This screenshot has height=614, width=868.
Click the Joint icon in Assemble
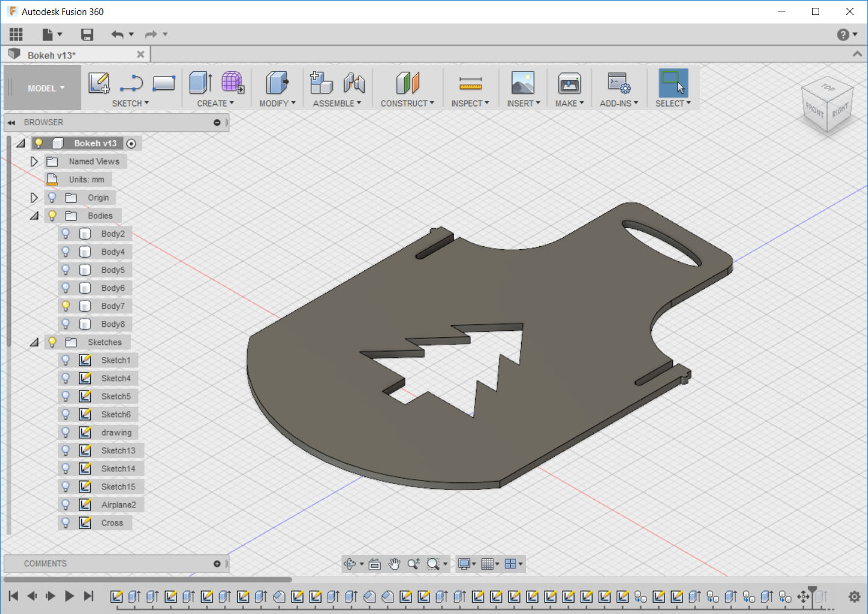click(354, 82)
